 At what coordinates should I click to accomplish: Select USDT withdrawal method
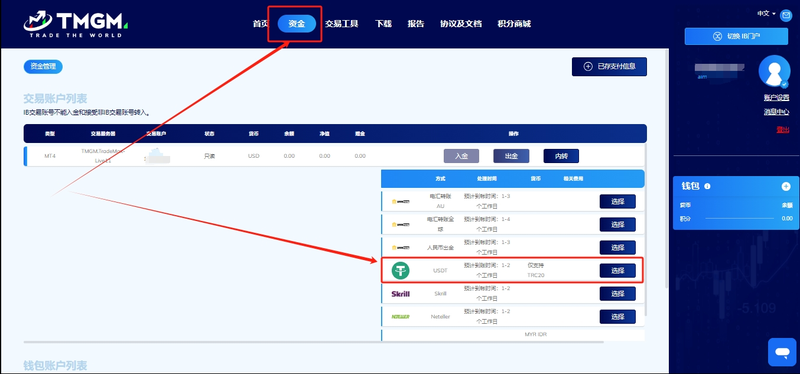(x=617, y=270)
